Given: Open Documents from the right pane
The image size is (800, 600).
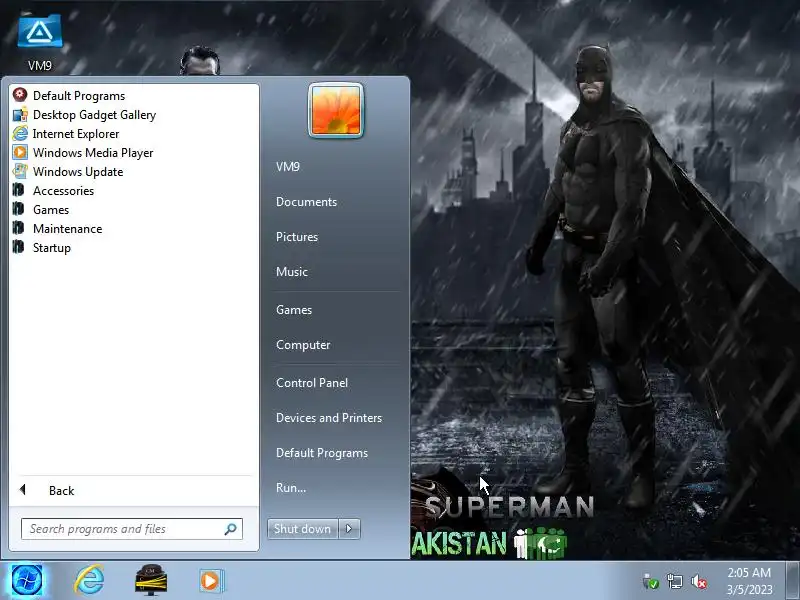Looking at the screenshot, I should (306, 202).
